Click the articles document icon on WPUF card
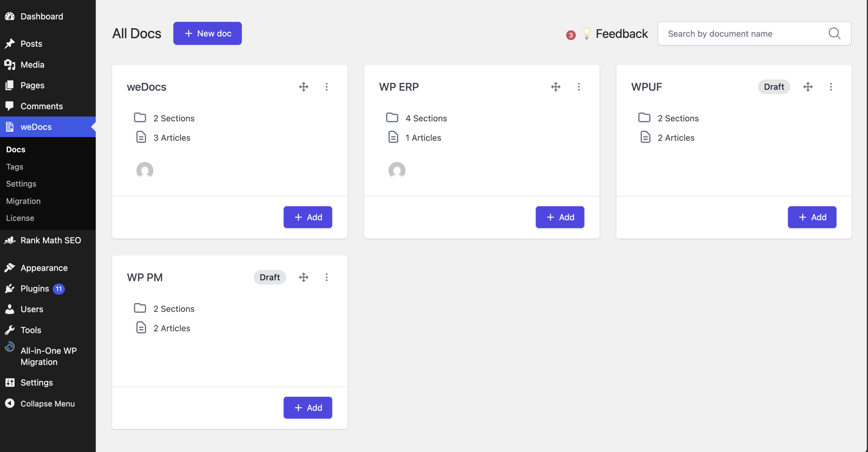The height and width of the screenshot is (452, 868). point(645,137)
